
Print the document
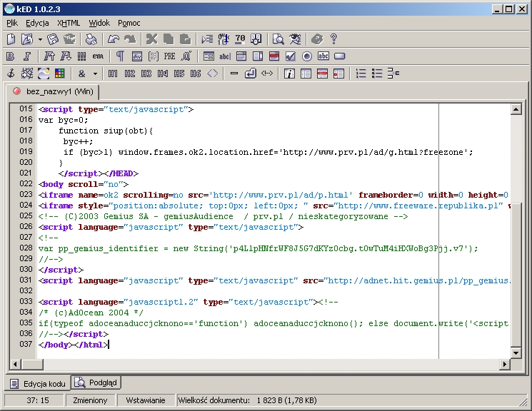(x=91, y=39)
